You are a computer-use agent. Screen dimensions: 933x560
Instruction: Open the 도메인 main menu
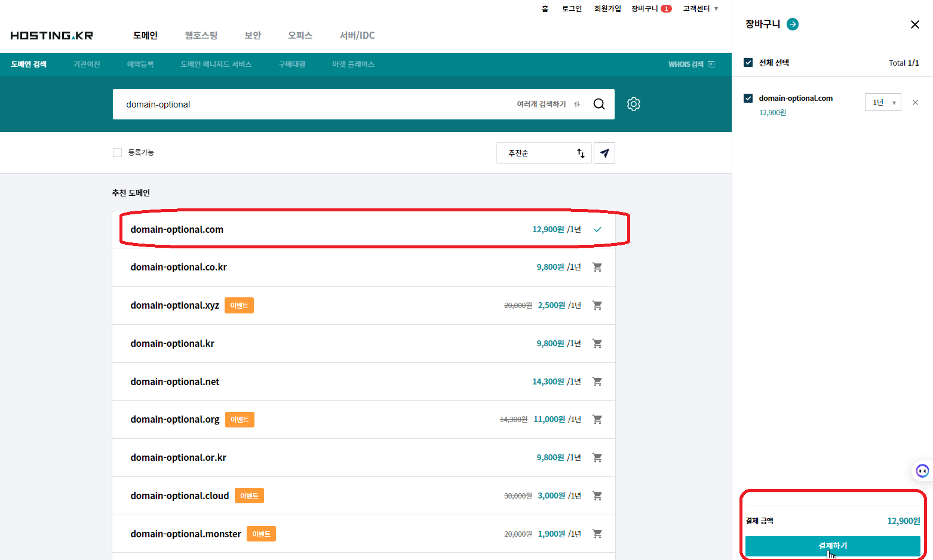(x=145, y=35)
